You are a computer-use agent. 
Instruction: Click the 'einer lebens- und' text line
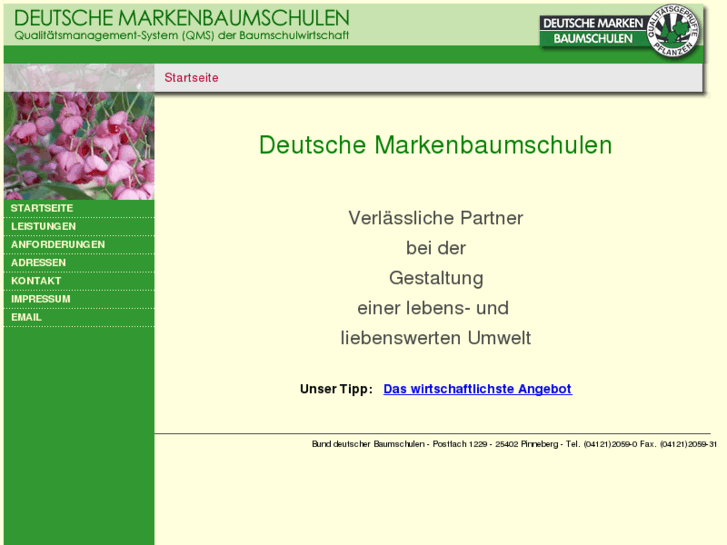click(433, 308)
